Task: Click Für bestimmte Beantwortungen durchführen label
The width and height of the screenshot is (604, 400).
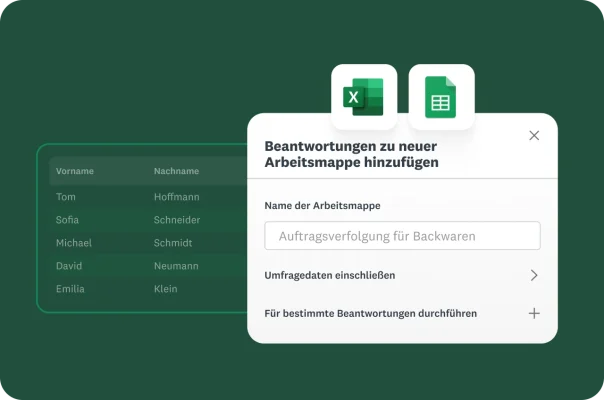Action: [x=371, y=313]
